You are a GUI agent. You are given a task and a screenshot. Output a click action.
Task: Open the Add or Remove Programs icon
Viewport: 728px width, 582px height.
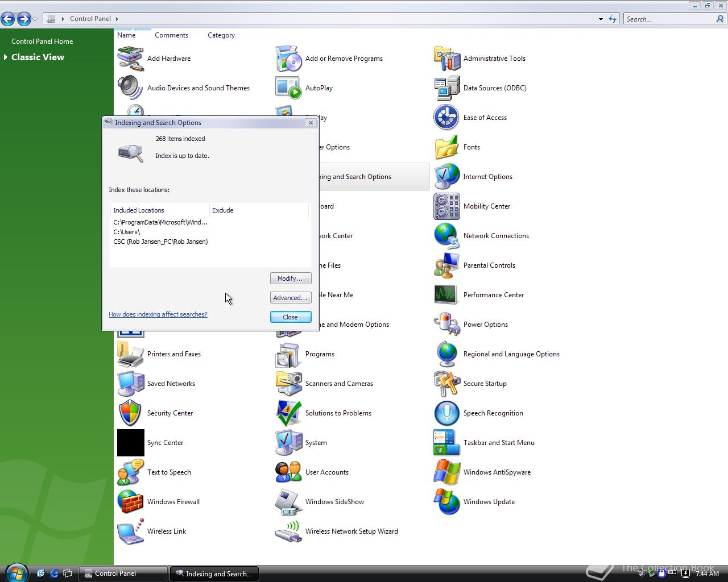pos(288,59)
